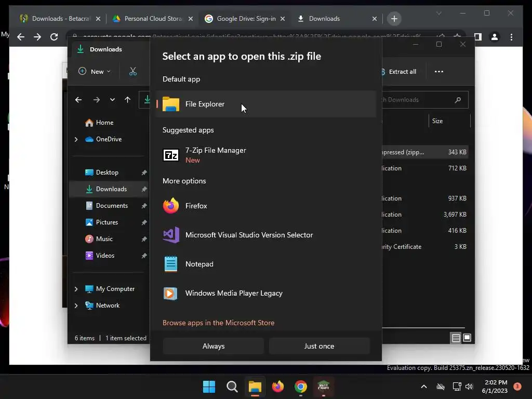
Task: Select file row sized 343 KB
Action: (425, 152)
